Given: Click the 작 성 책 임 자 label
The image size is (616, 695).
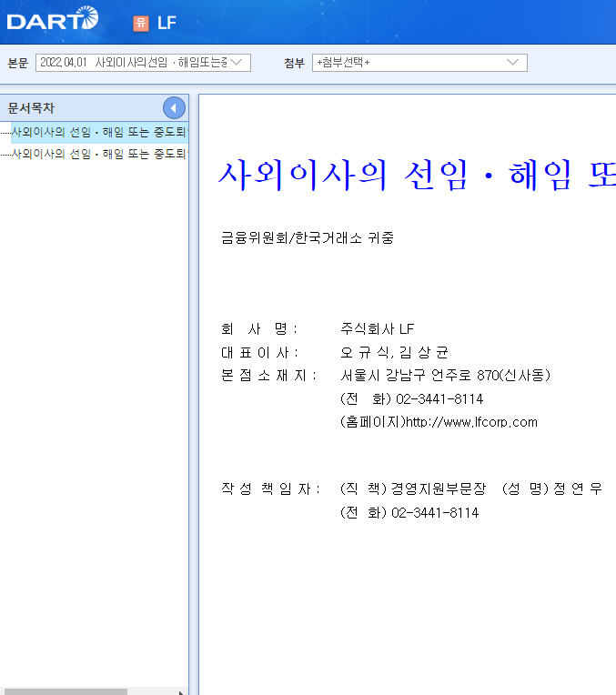Looking at the screenshot, I should (270, 489).
